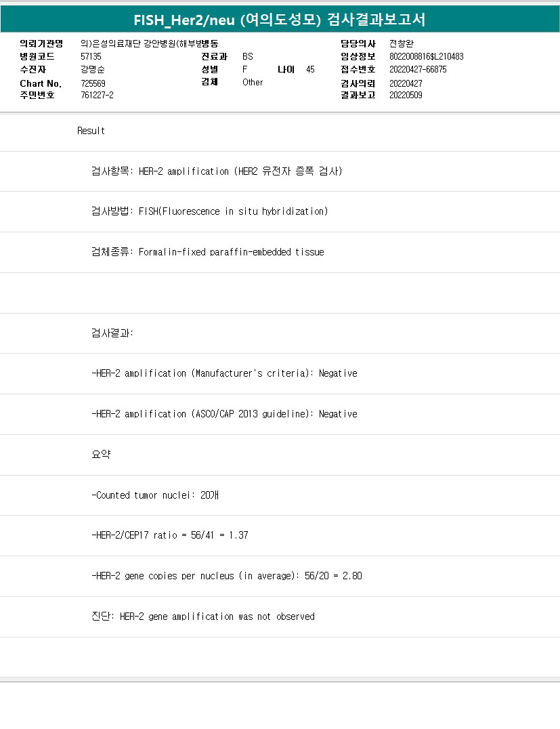Select the age value 45
The height and width of the screenshot is (729, 560).
(310, 69)
